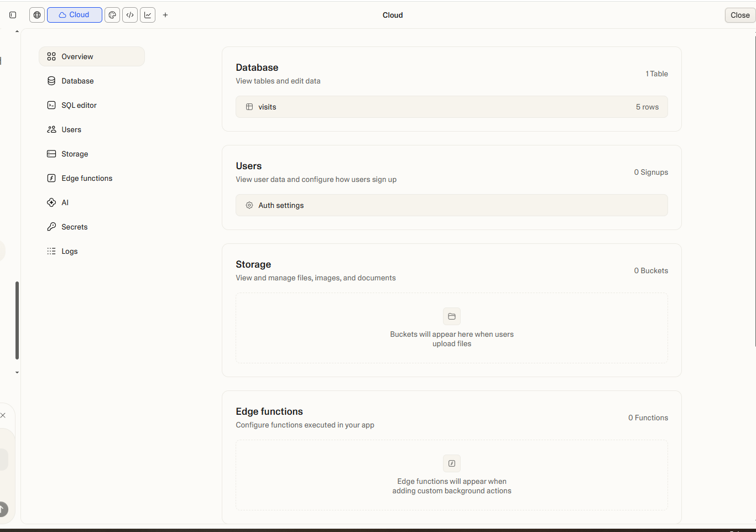The height and width of the screenshot is (532, 756).
Task: Click the left pane scroll-down arrow
Action: coord(17,373)
